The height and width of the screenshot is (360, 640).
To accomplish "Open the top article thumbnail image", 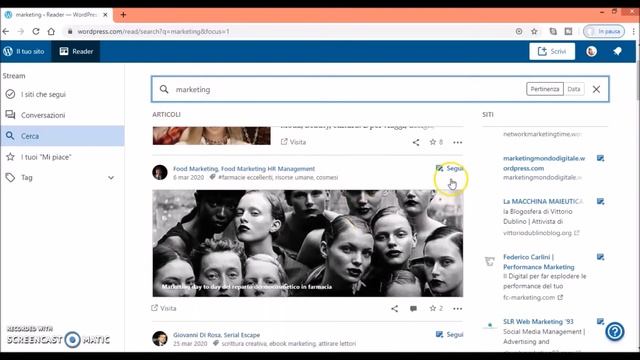I will (x=211, y=136).
